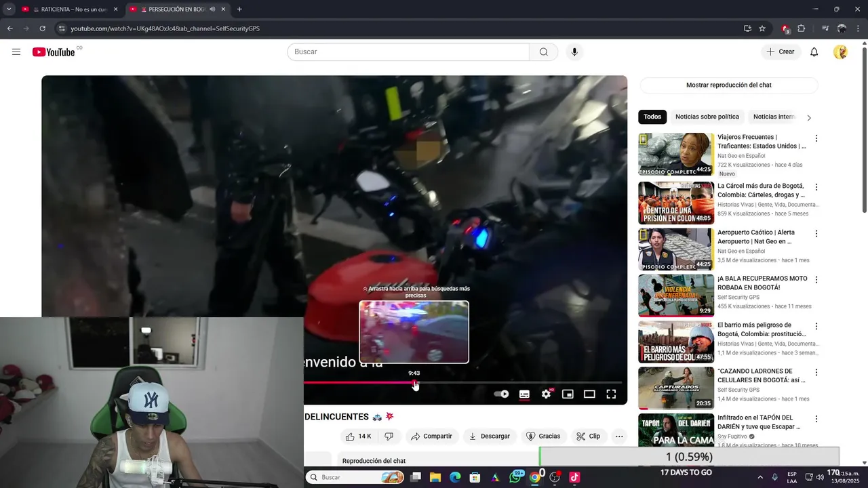Click the YouTube search magnifier button
The image size is (868, 488).
point(544,52)
